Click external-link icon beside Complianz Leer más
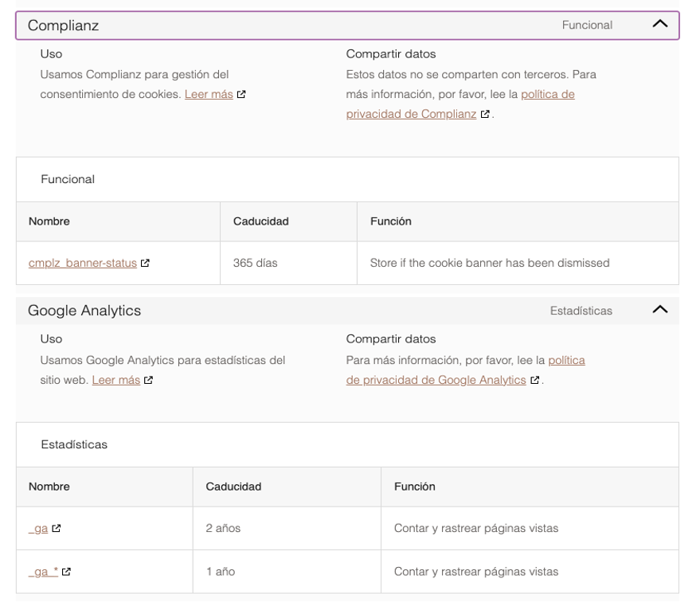Screen dimensions: 700x602 click(241, 95)
